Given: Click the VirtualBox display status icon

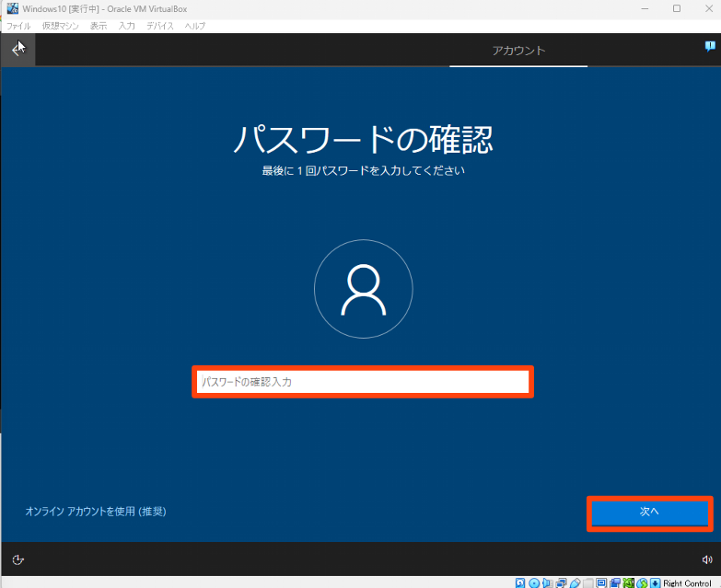Looking at the screenshot, I should pyautogui.click(x=601, y=583).
